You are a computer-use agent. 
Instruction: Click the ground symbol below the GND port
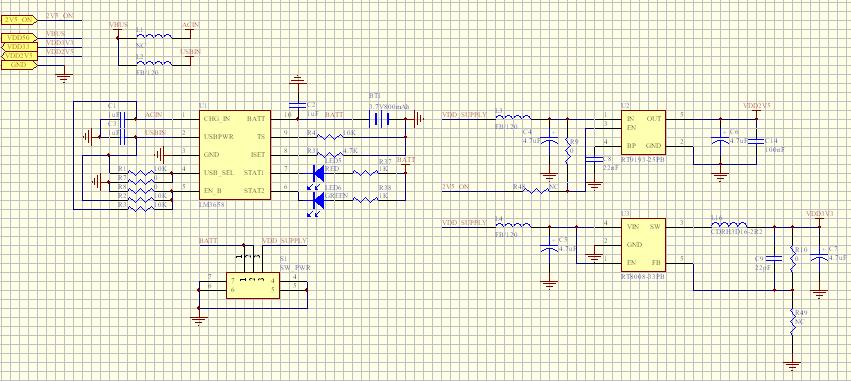64,77
